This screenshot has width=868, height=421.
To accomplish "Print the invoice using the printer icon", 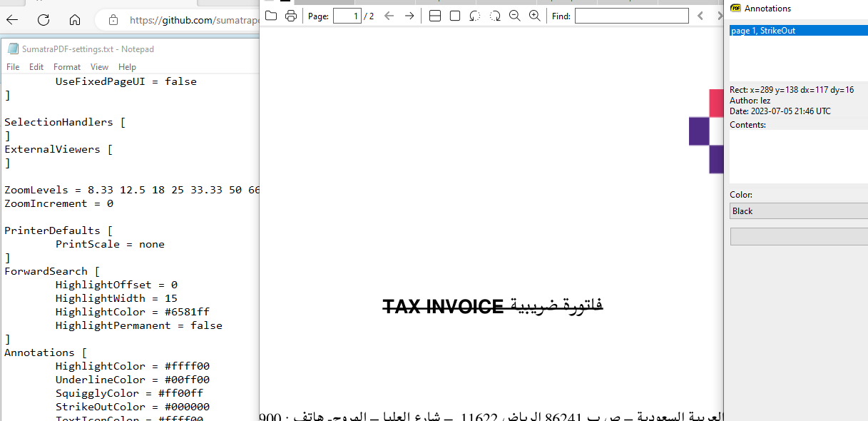I will 291,15.
